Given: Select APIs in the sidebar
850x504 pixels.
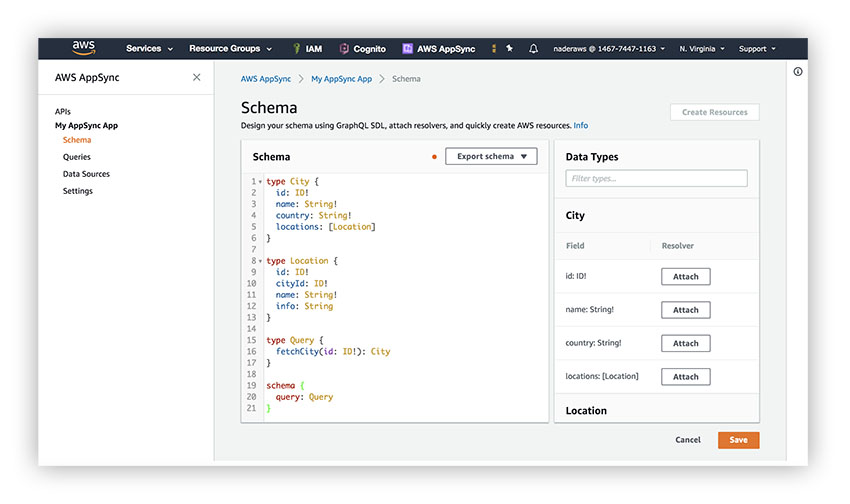Looking at the screenshot, I should (63, 112).
